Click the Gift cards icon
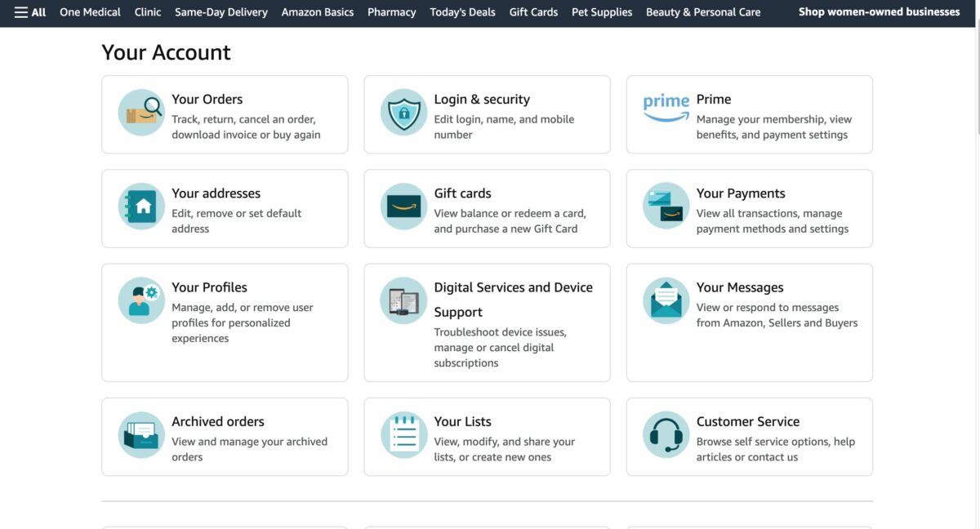The image size is (980, 529). (x=403, y=207)
